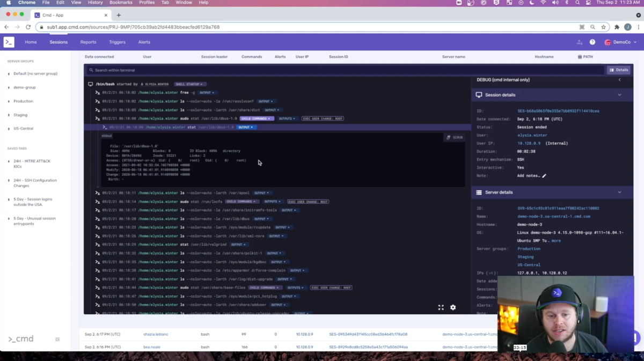Click prompt icon of free -g command
Screen dimensions: 644x361
coord(98,93)
